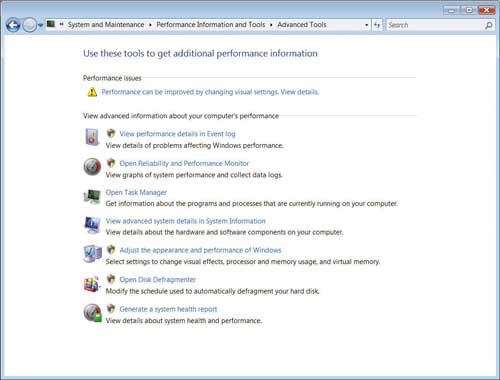Click 'View details about the hardware' description
The image size is (500, 380).
click(x=224, y=232)
